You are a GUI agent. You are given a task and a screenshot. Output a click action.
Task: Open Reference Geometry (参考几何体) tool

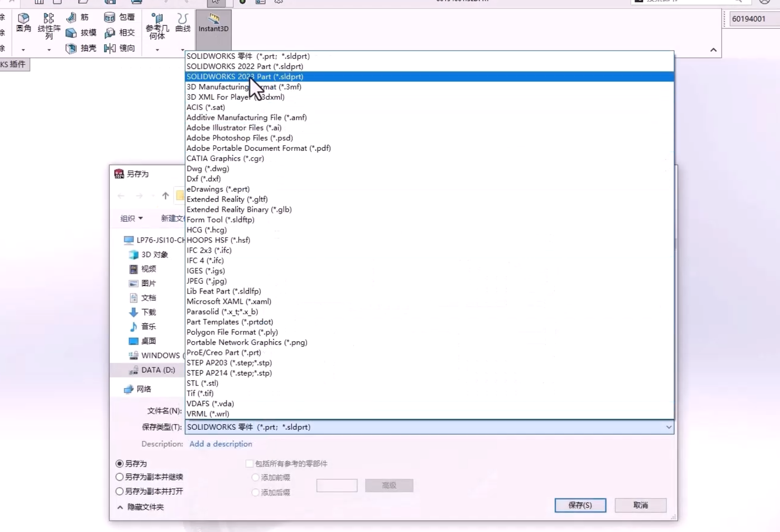(157, 26)
